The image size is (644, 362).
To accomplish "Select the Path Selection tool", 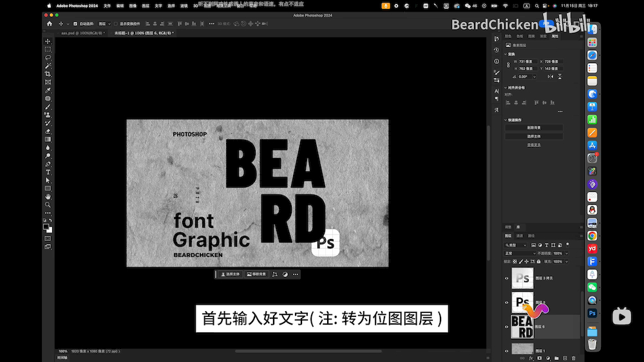I will coord(48,180).
